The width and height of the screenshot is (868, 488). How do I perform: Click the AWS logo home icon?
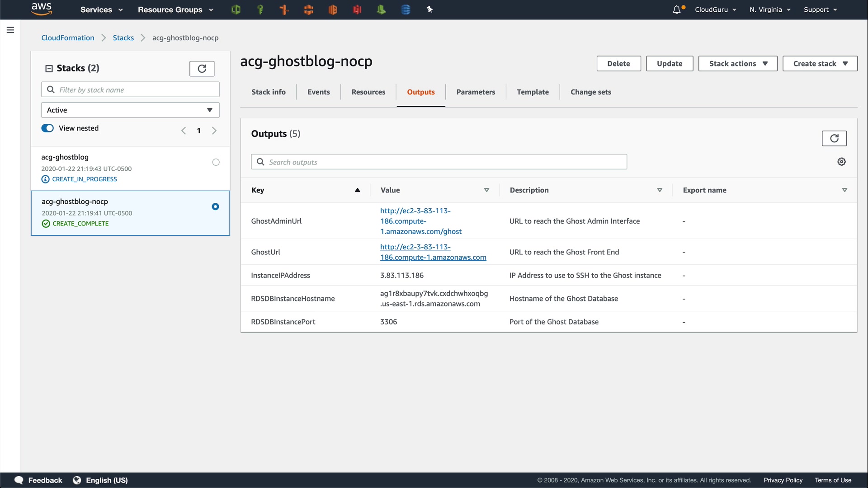[x=42, y=9]
